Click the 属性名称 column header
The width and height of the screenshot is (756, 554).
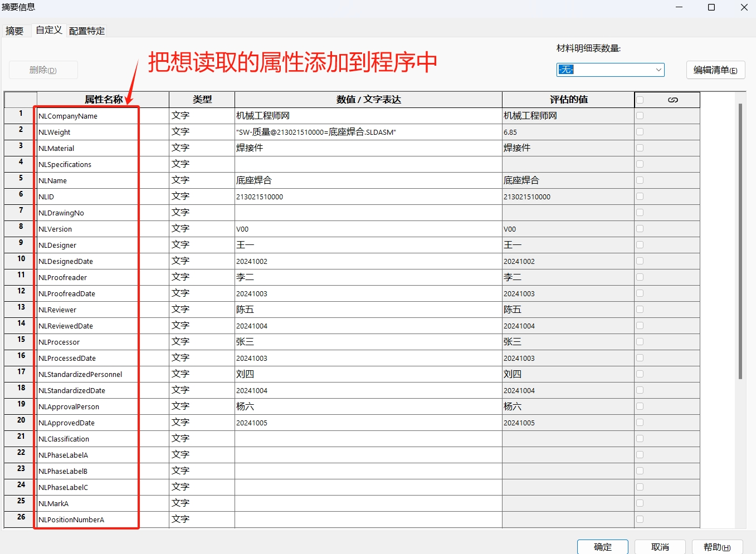coord(103,100)
